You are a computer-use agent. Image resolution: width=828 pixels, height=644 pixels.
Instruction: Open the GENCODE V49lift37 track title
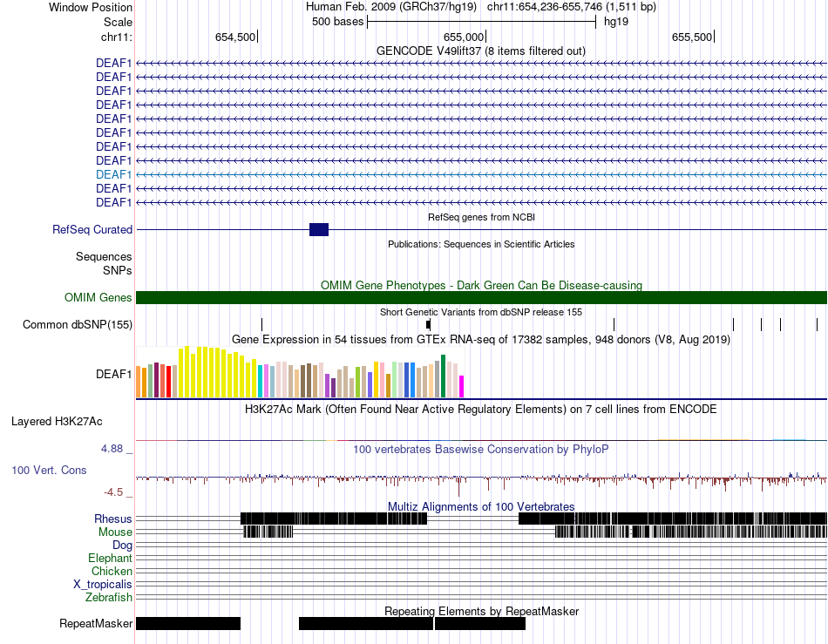pos(480,51)
